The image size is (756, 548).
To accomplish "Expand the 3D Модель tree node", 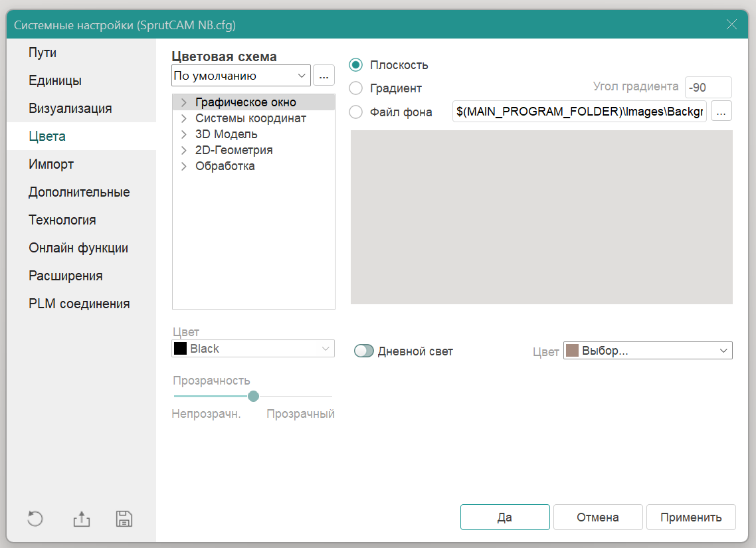I will 184,135.
